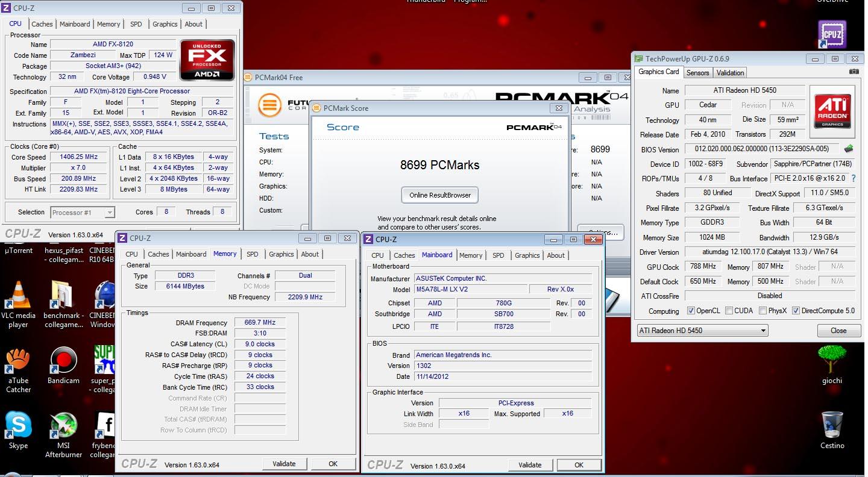
Task: Open Mainboard tab in CPU-Z memory window
Action: click(x=191, y=254)
